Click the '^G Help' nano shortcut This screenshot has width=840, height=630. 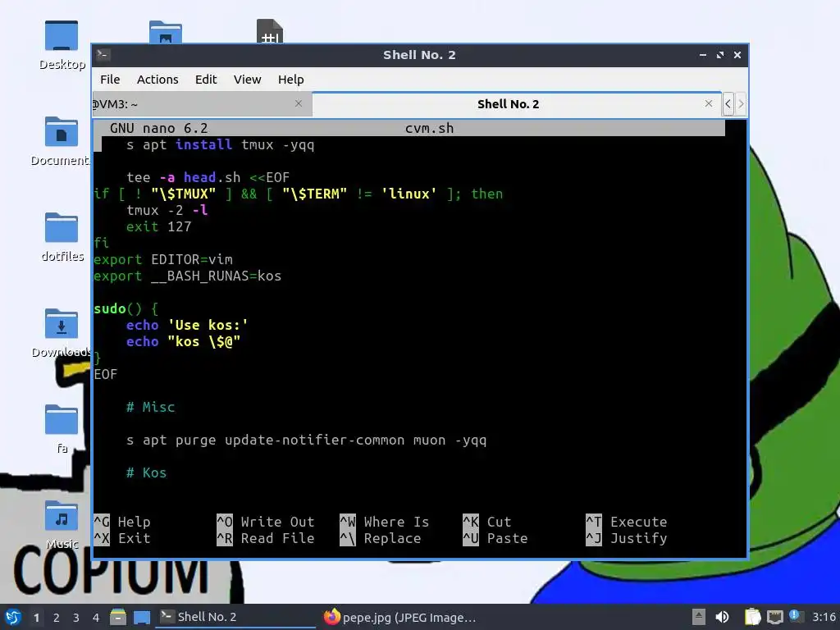[122, 522]
